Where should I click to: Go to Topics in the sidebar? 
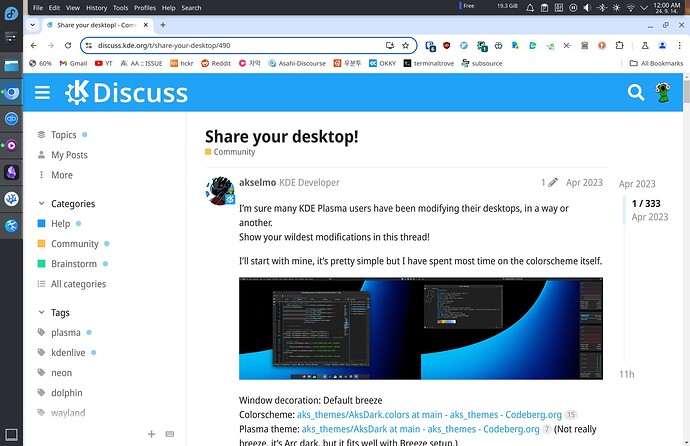63,135
